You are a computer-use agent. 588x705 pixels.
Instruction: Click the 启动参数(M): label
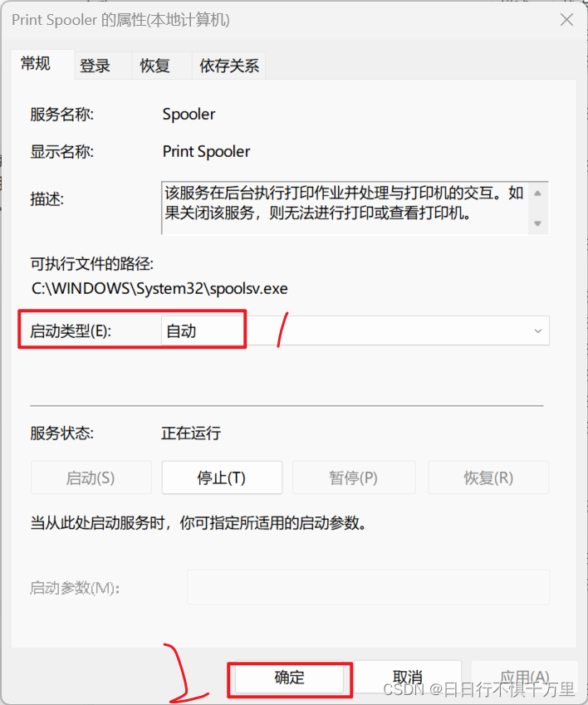75,588
